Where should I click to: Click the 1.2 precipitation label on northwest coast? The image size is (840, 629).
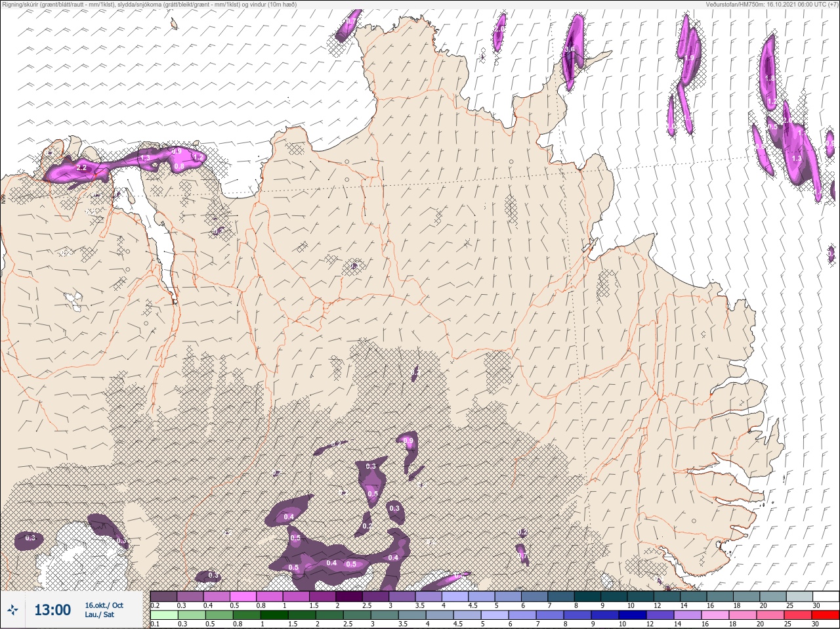click(x=197, y=158)
